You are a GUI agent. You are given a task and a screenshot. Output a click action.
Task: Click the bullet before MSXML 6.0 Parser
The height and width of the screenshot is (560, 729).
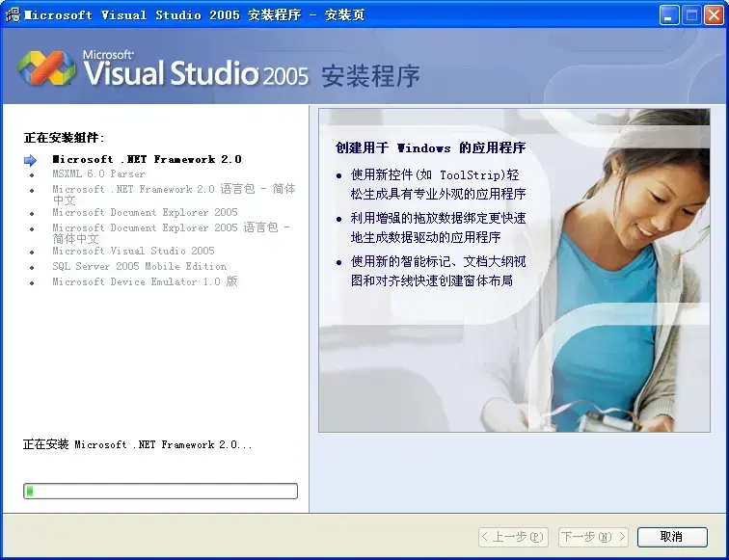(32, 175)
